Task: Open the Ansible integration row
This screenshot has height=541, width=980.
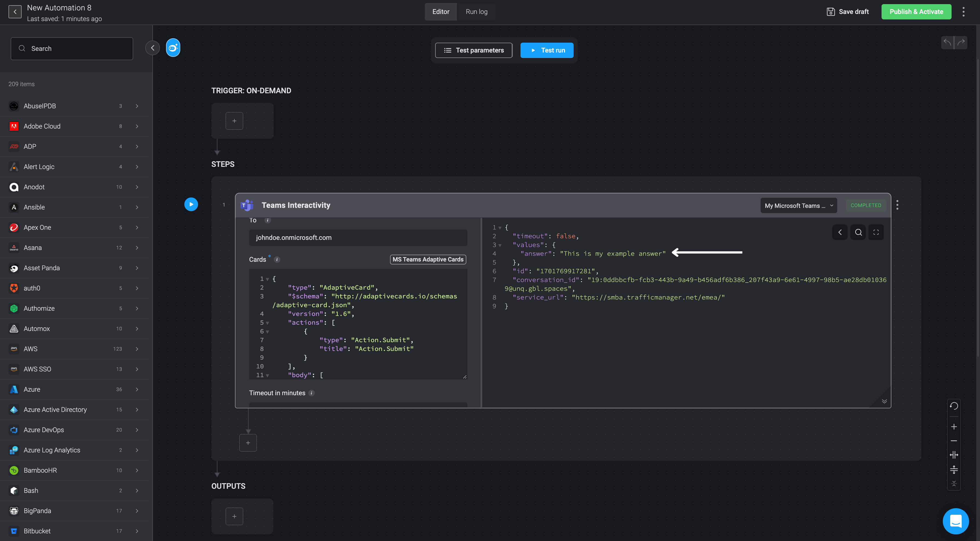Action: [x=74, y=207]
